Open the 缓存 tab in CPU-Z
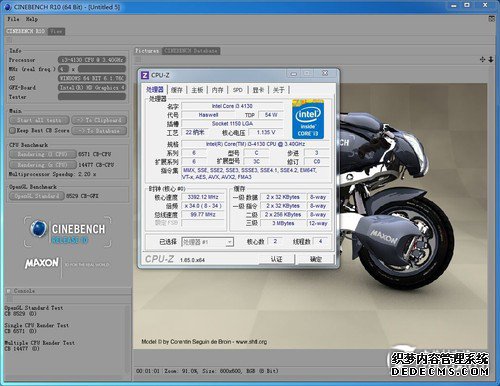 coord(177,90)
